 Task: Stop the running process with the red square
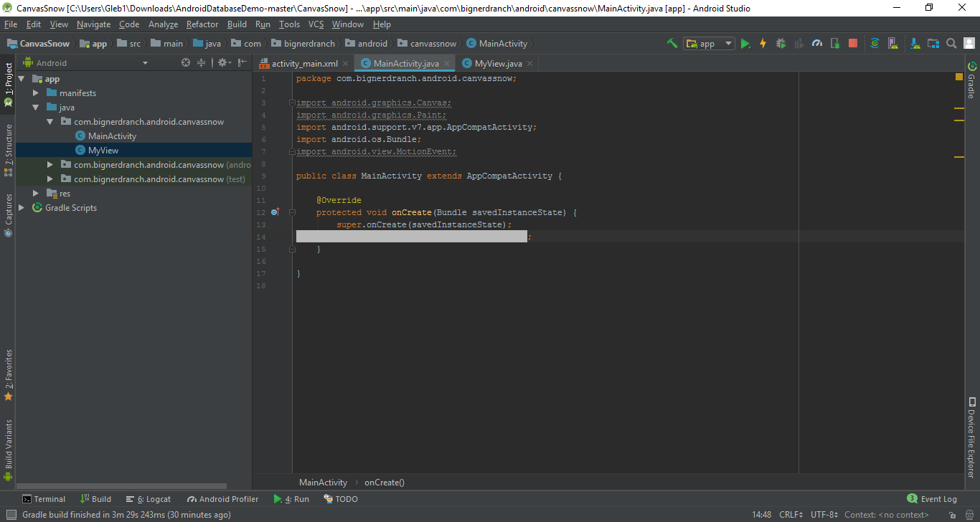tap(853, 44)
